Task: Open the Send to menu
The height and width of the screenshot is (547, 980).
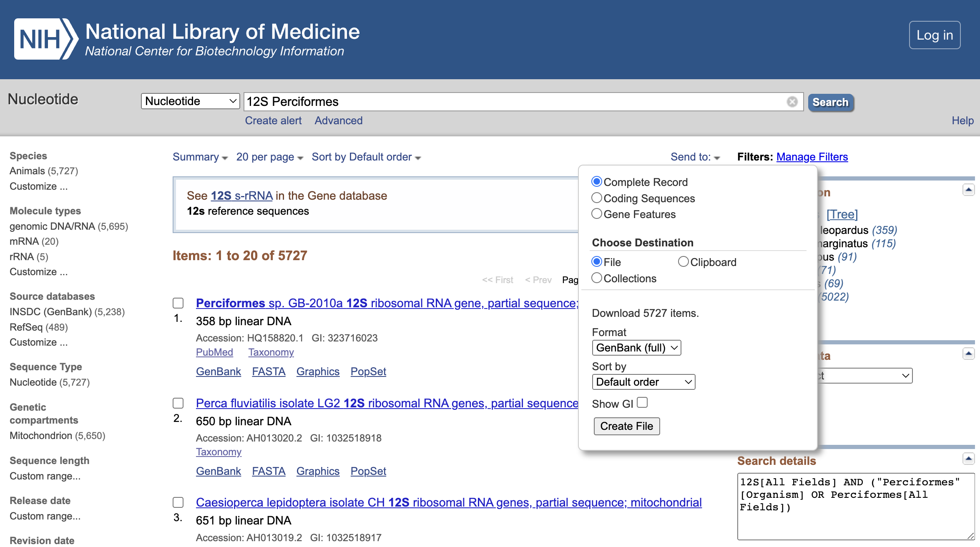Action: tap(695, 157)
